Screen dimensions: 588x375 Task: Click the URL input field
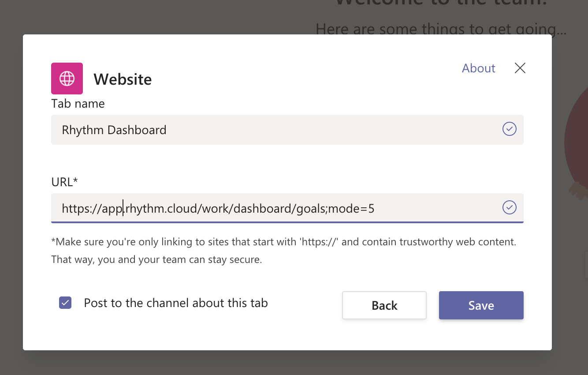pos(287,208)
